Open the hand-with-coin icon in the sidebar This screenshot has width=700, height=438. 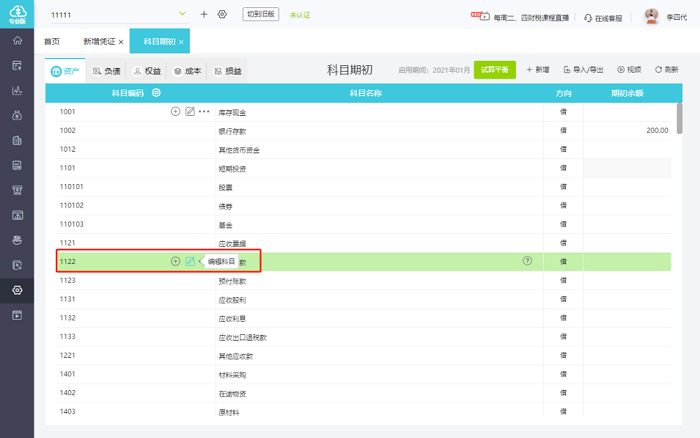(17, 240)
